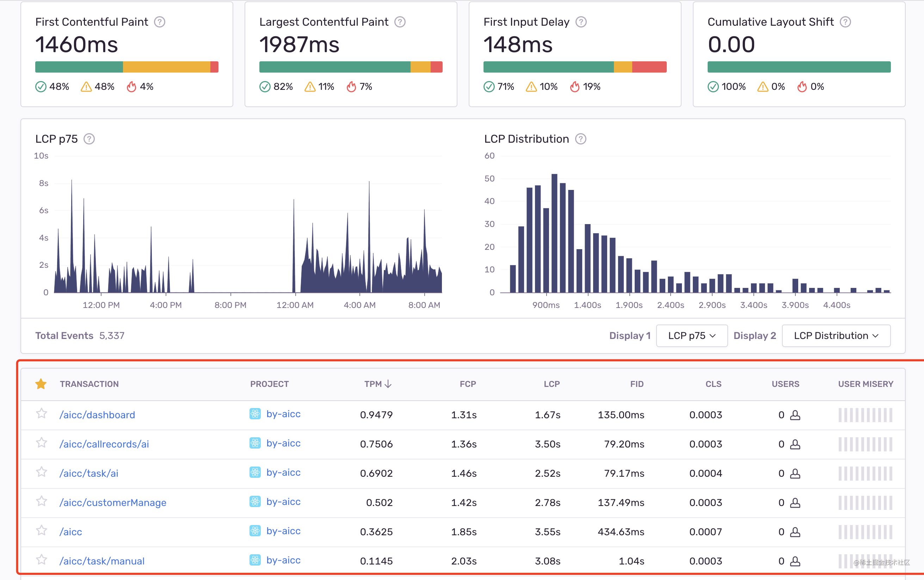Open the /aicc/dashboard transaction link
The height and width of the screenshot is (580, 924).
click(x=97, y=415)
